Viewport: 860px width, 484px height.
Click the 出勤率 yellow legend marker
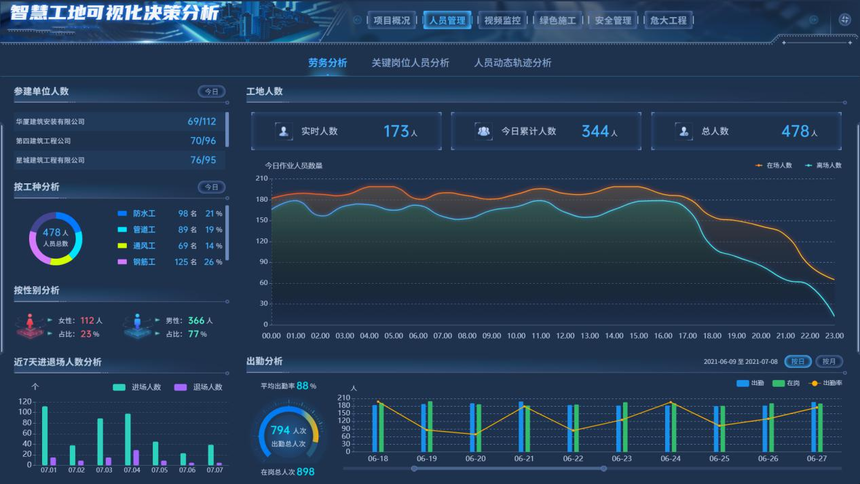coord(814,383)
